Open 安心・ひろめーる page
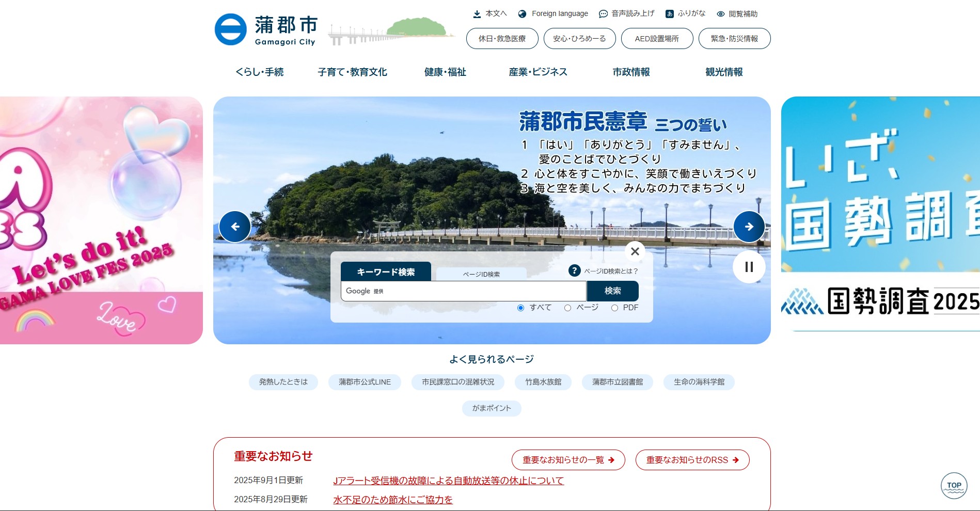This screenshot has height=511, width=980. (x=579, y=39)
